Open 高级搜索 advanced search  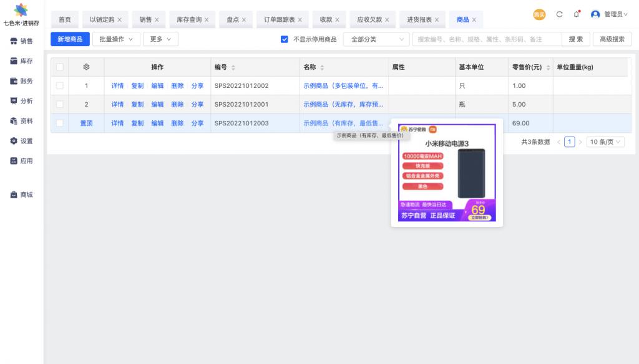(612, 39)
